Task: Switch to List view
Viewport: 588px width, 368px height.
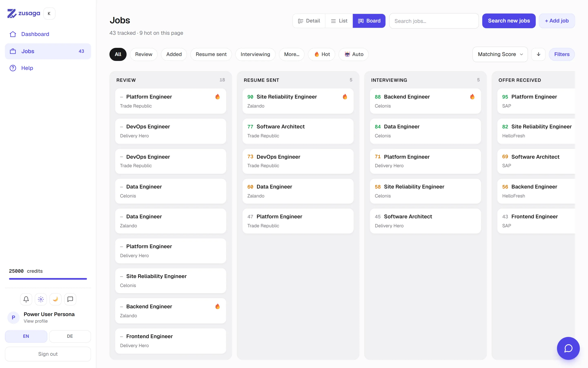Action: (x=339, y=21)
